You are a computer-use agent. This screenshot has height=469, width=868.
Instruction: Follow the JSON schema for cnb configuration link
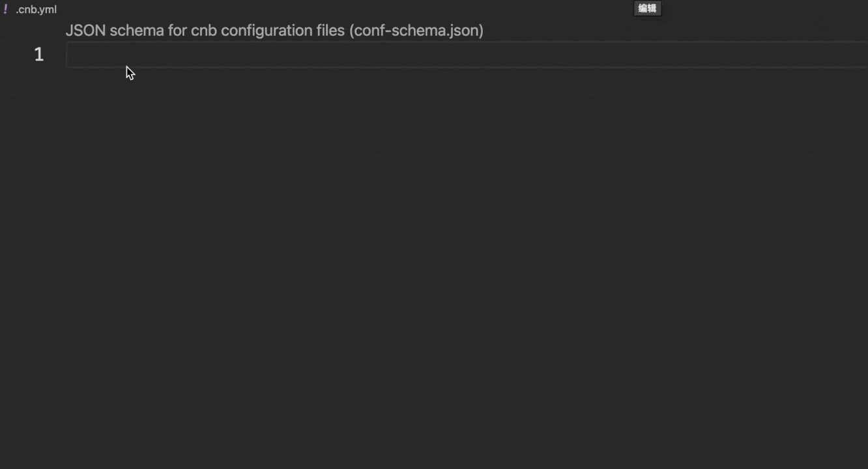[274, 30]
